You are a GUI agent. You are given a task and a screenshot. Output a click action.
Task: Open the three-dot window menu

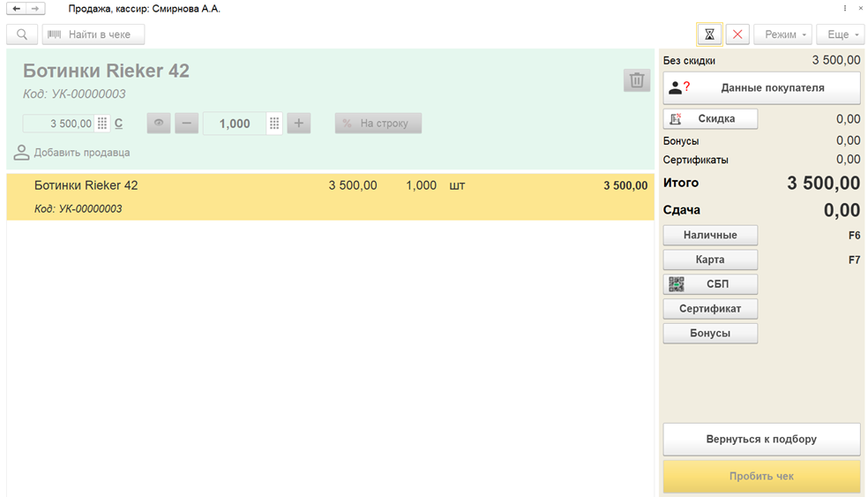[845, 8]
